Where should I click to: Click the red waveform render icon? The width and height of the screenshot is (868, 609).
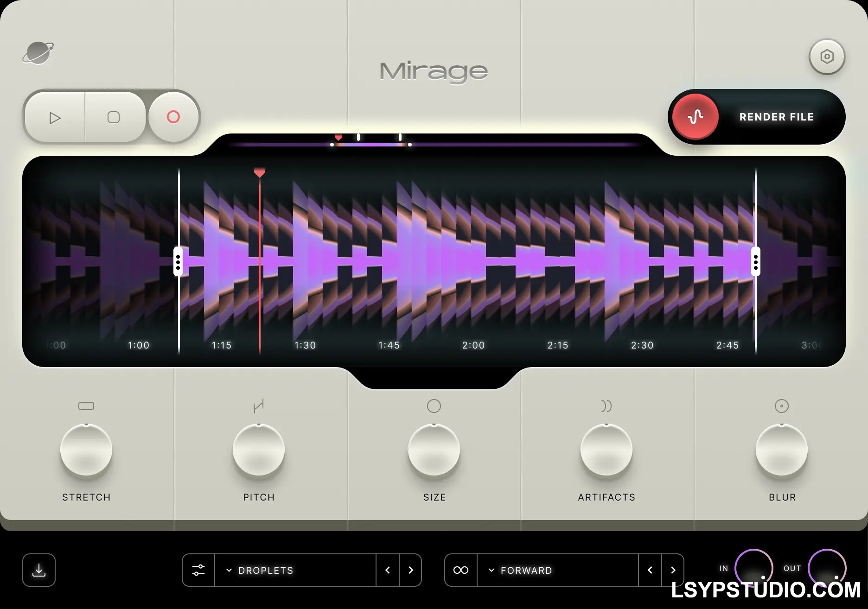(696, 117)
